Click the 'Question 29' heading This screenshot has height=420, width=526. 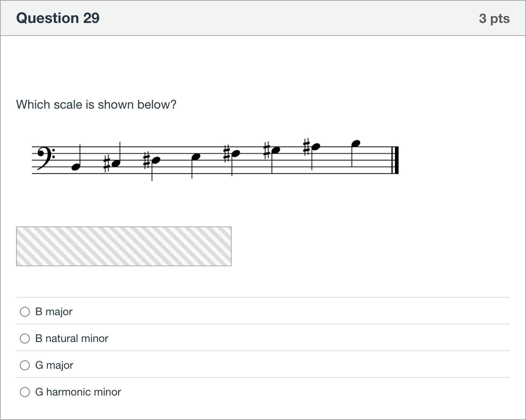(x=58, y=18)
